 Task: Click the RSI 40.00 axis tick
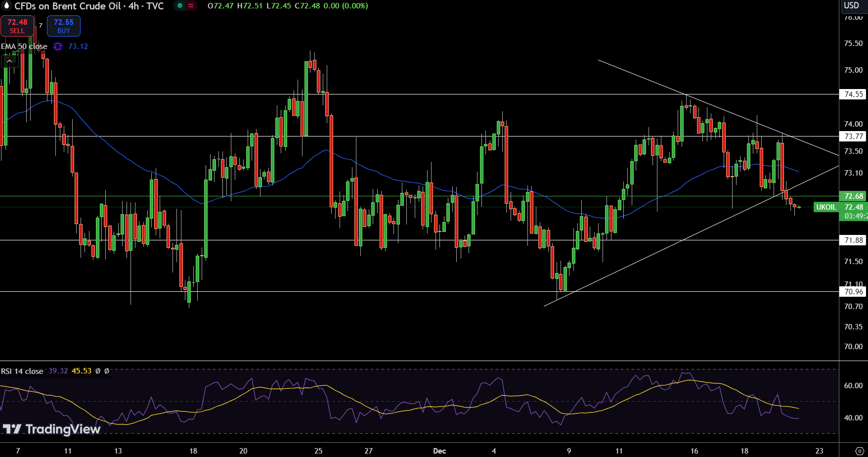(x=853, y=418)
